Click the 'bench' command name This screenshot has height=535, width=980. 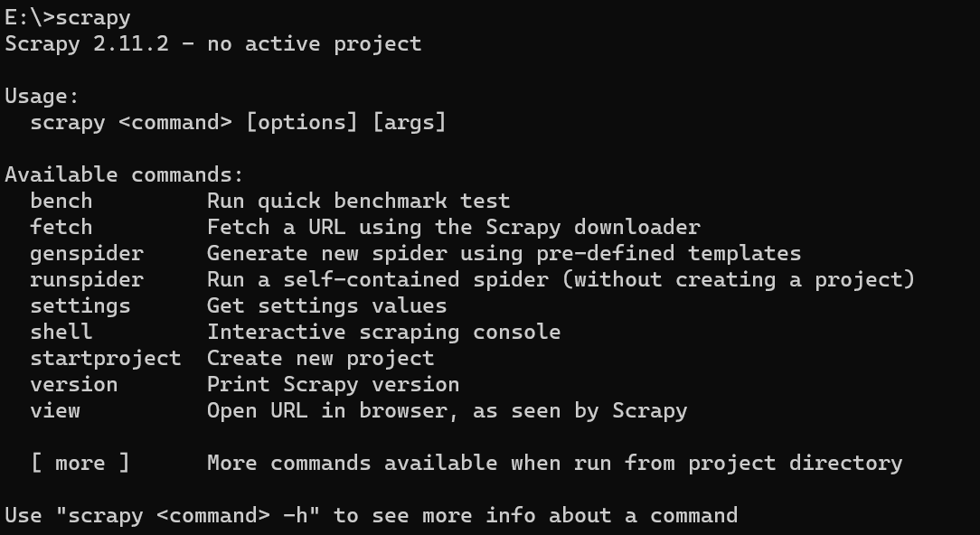pos(61,201)
